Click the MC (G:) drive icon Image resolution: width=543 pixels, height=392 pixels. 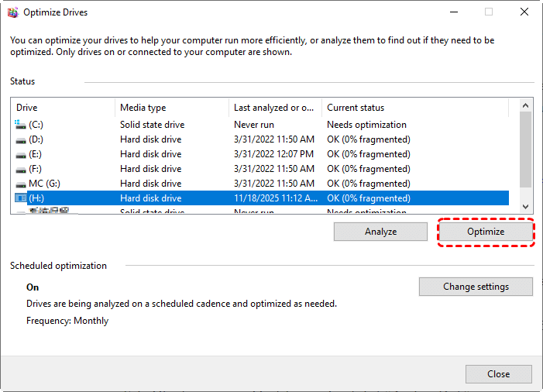coord(20,184)
